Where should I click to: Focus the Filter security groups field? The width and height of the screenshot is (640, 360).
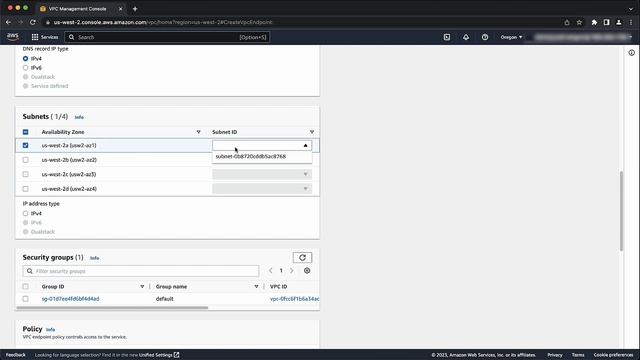[x=141, y=271]
